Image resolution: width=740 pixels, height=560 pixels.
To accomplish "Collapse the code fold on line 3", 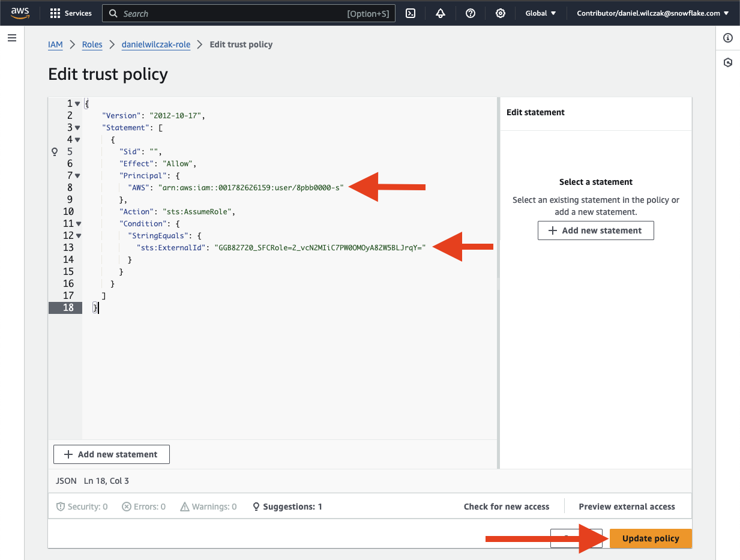I will (x=77, y=128).
